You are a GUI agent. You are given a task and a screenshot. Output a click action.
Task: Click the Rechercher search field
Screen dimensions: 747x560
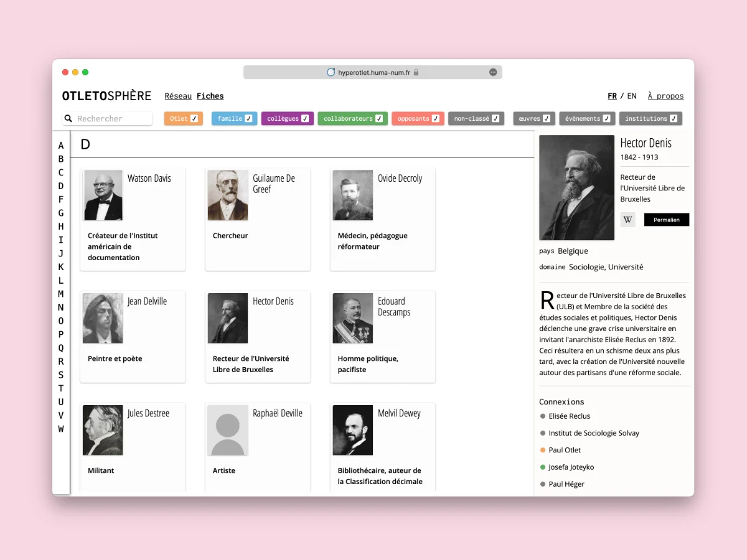107,118
